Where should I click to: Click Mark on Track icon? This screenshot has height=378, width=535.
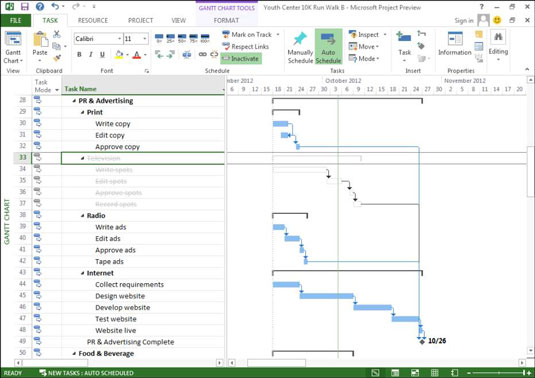click(x=226, y=34)
